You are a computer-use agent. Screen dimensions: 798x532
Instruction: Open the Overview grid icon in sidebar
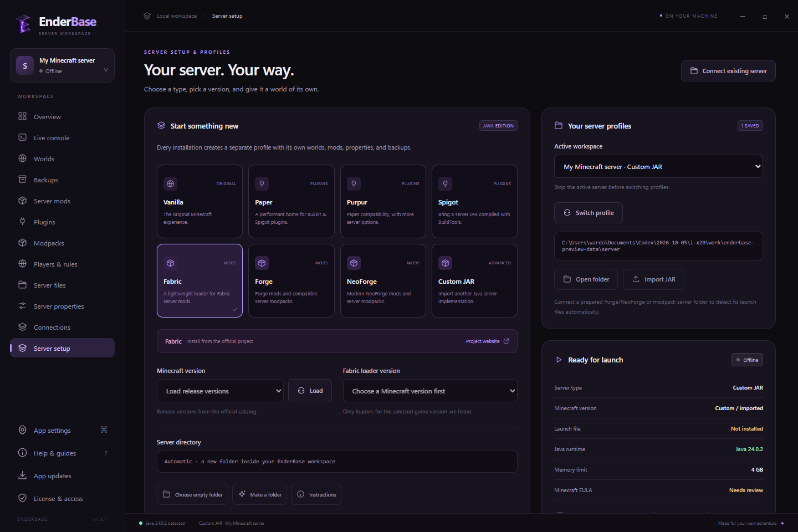pyautogui.click(x=22, y=116)
